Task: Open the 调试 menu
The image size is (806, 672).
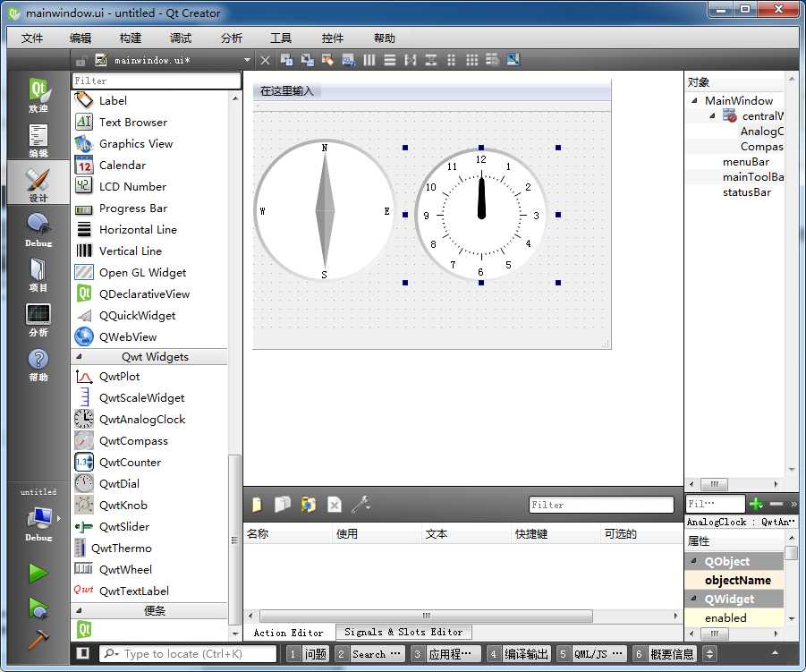Action: pos(181,38)
